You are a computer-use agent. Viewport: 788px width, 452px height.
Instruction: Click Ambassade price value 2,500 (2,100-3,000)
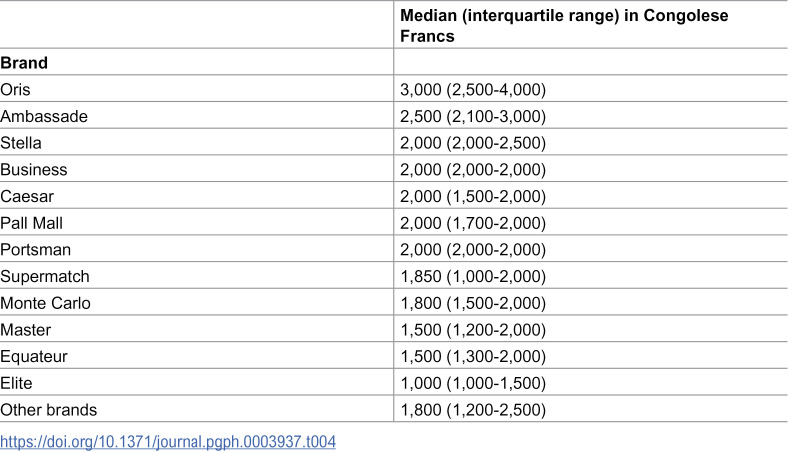coord(473,116)
